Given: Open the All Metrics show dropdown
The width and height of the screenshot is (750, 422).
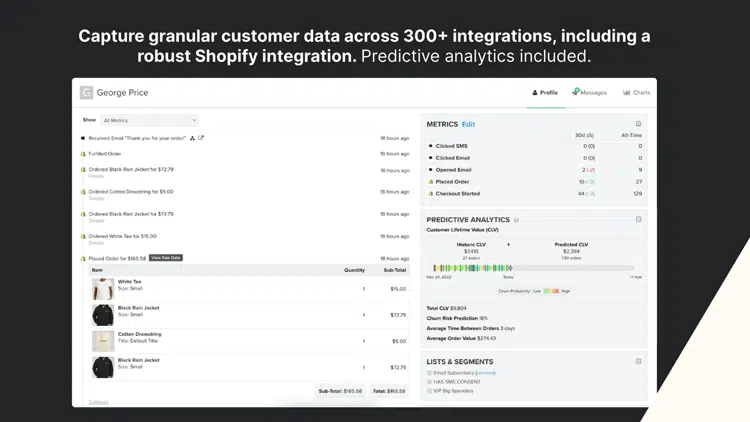Looking at the screenshot, I should pyautogui.click(x=149, y=121).
